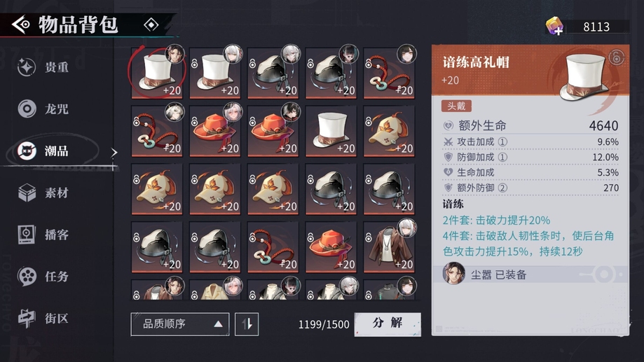Open the 贵重 category in sidebar
Screen dimensions: 644x362
click(43, 67)
